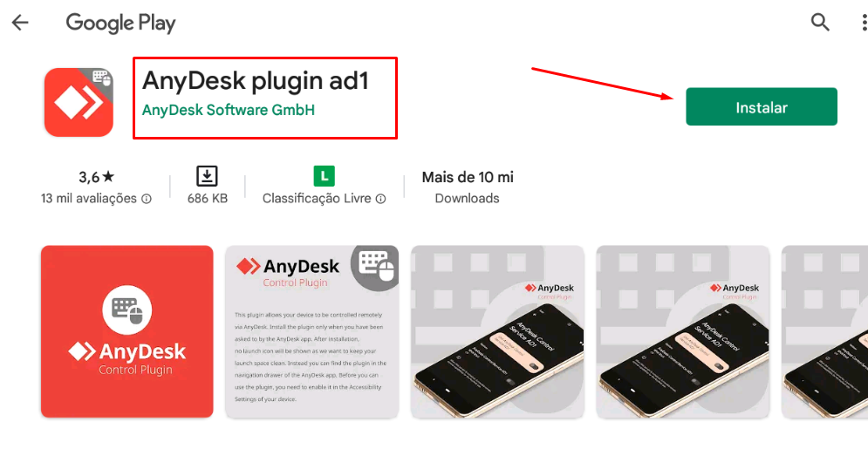The width and height of the screenshot is (868, 449).
Task: Click the download size icon above 686 KB
Action: point(207,176)
